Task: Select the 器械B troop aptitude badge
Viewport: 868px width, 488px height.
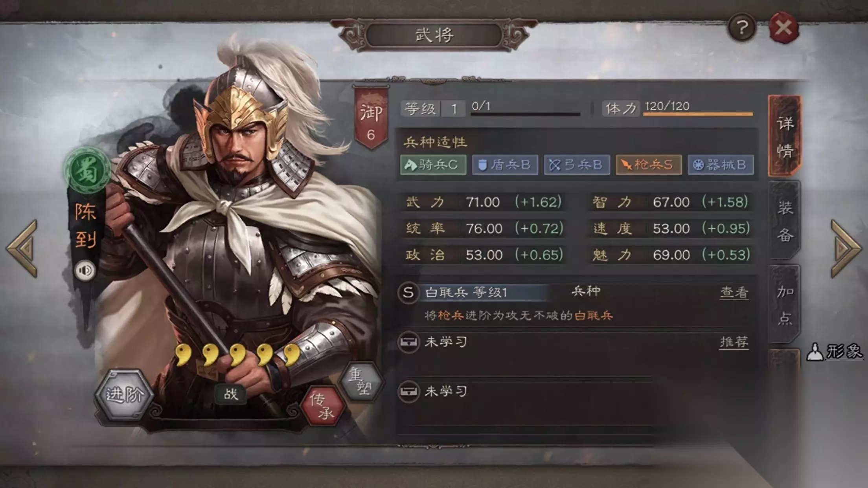Action: (720, 165)
